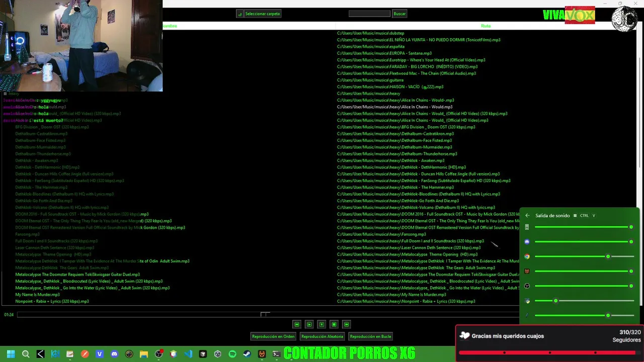Viewport: 644px width, 362px height.
Task: Enable Reproducción Aleatoria mode
Action: (x=322, y=336)
